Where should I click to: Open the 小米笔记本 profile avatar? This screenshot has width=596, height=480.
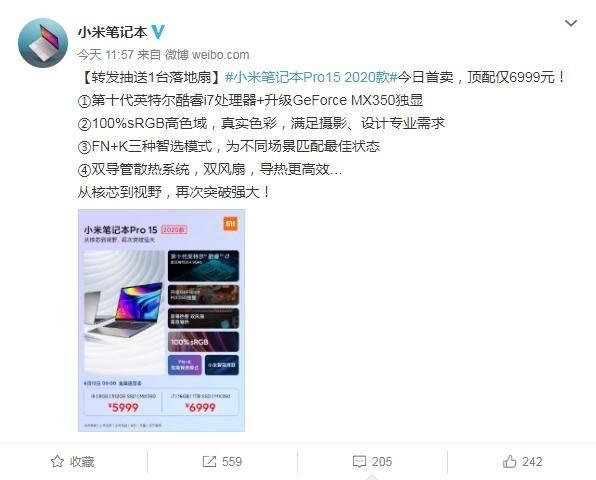[43, 43]
